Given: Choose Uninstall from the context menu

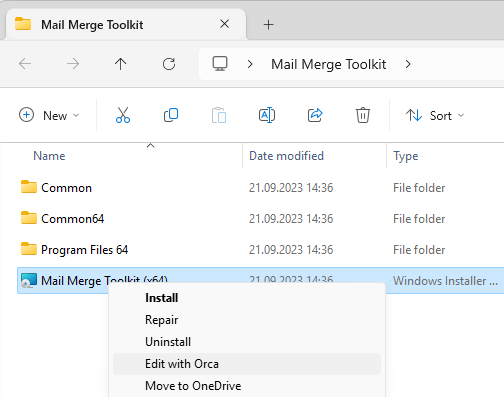Looking at the screenshot, I should tap(247, 342).
